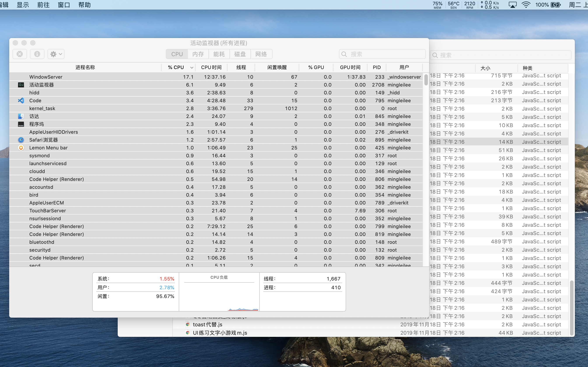The image size is (588, 367).
Task: Open the 窗口 menu in the menu bar
Action: (x=64, y=5)
